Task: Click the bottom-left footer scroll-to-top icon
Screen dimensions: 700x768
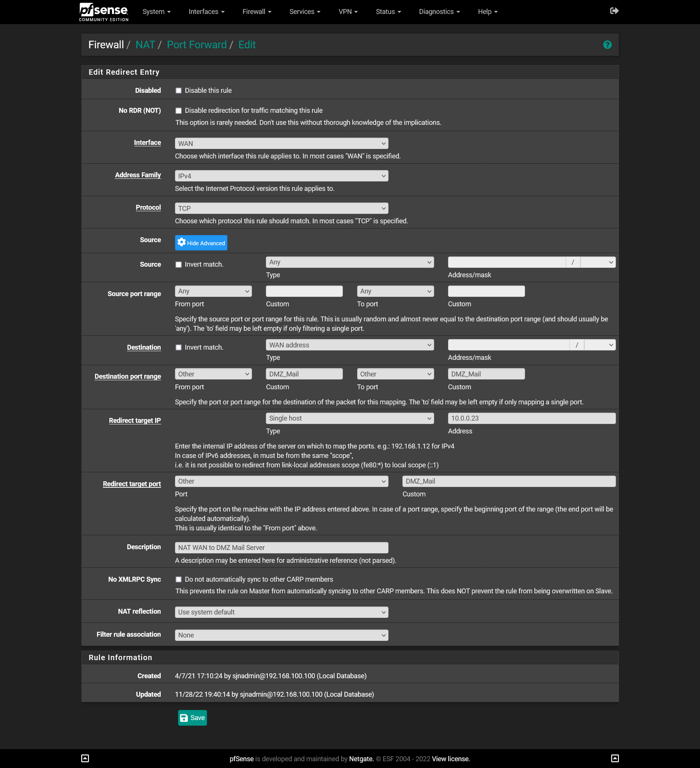Action: point(85,759)
